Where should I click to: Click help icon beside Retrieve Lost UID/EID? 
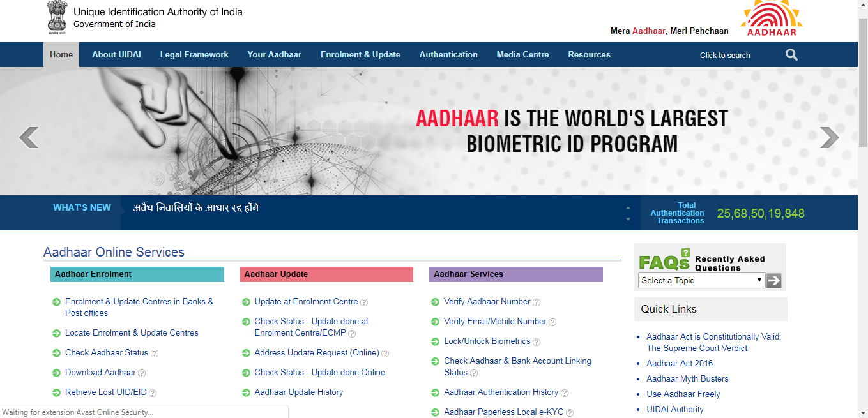click(153, 392)
